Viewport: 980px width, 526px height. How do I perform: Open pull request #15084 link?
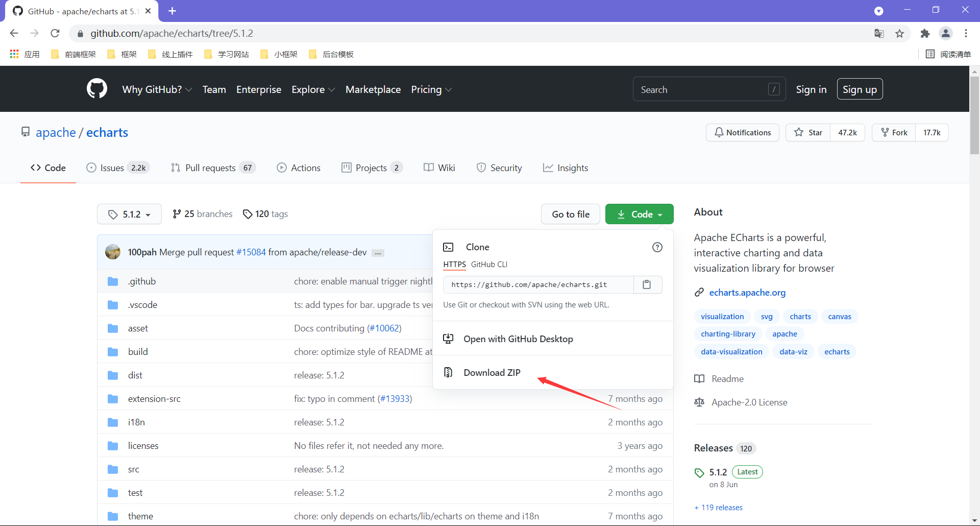click(x=251, y=252)
